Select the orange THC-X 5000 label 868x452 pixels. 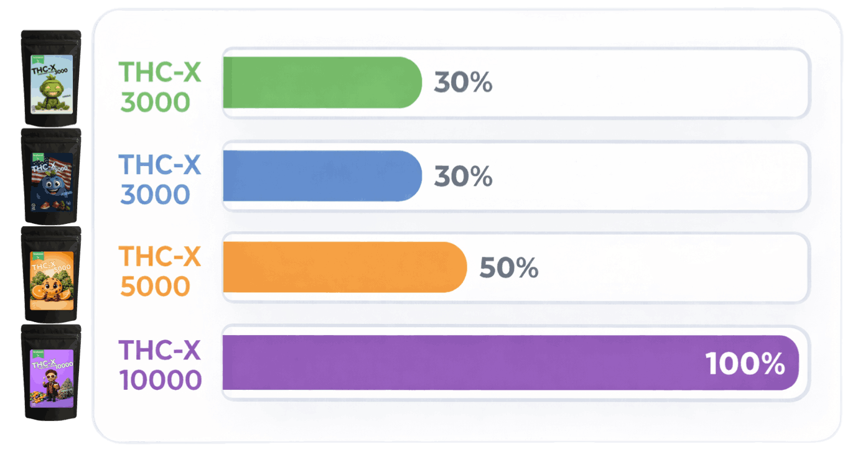tap(161, 271)
